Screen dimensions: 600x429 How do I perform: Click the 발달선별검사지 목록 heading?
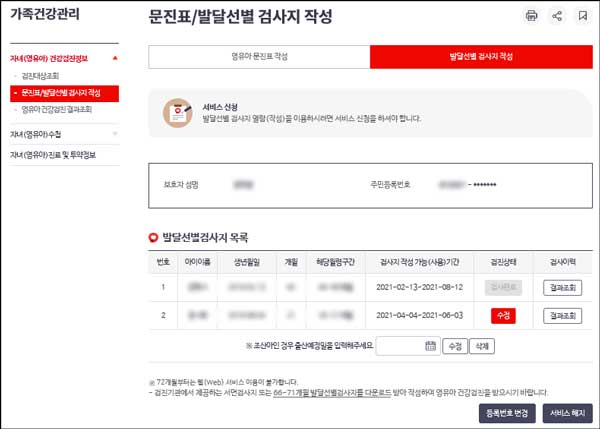click(x=205, y=238)
